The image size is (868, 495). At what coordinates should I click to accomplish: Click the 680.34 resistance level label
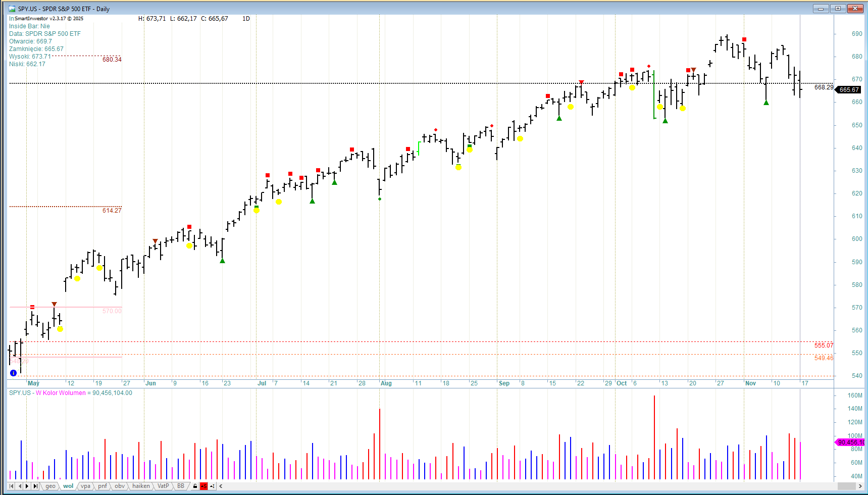tap(112, 60)
